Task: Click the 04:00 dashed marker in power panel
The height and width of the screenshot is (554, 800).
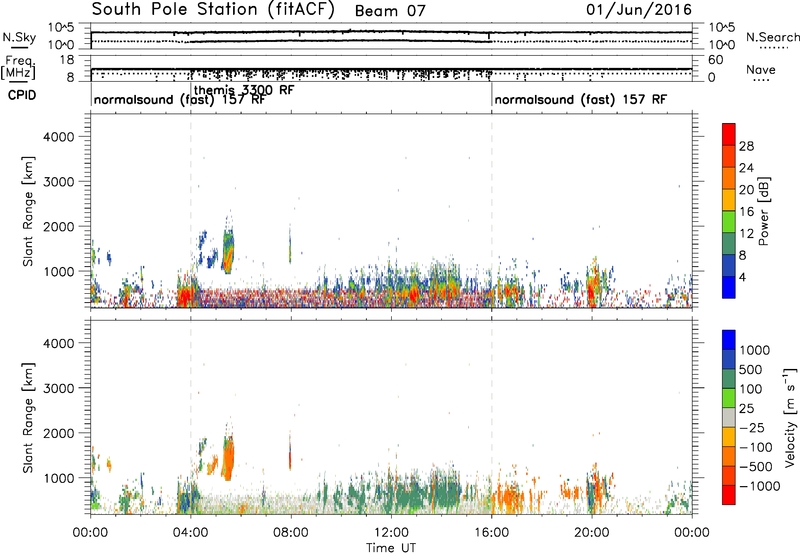Action: pos(191,211)
